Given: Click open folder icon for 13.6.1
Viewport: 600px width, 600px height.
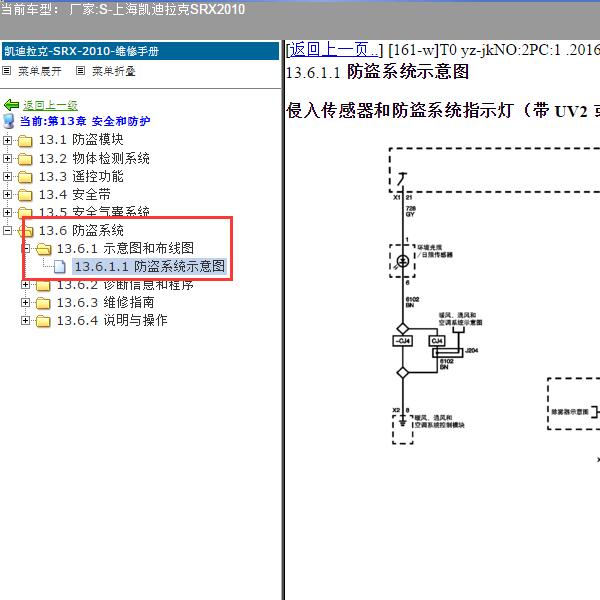Looking at the screenshot, I should click(x=44, y=249).
